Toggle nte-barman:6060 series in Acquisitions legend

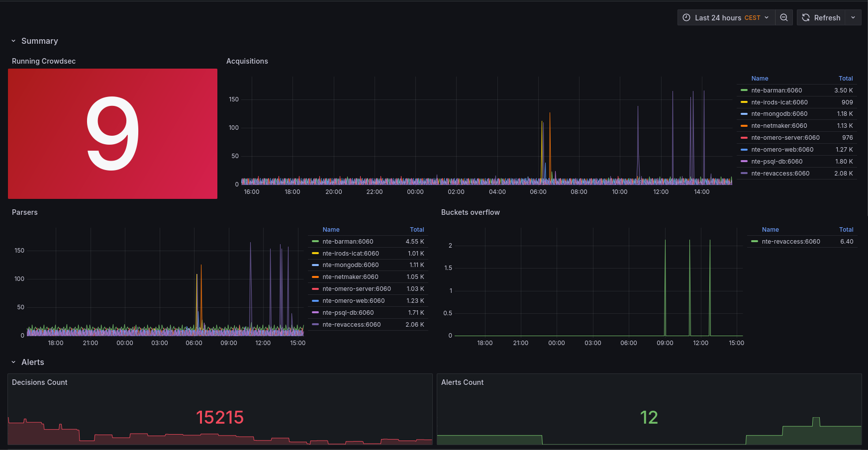(776, 90)
